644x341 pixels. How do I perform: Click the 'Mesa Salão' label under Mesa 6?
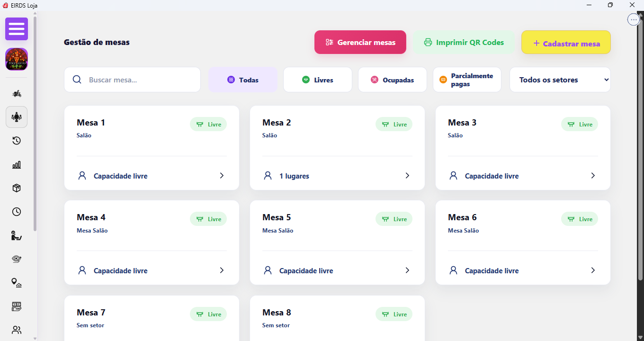pos(463,231)
